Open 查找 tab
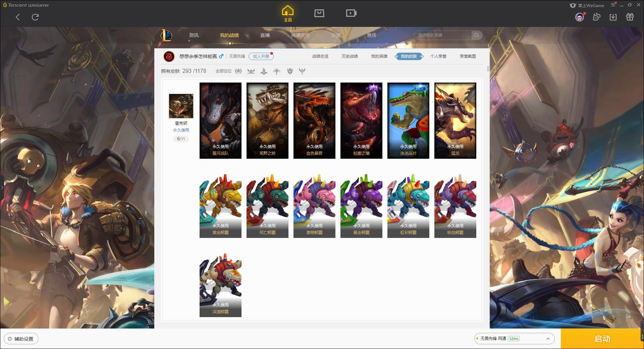644x349 pixels. (x=372, y=35)
